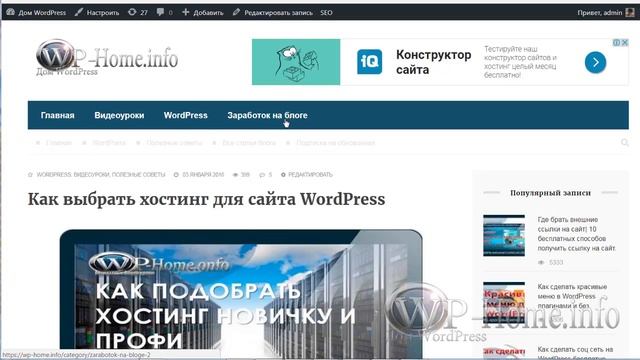Click the WP-Home.info site logo
Viewport: 640px width, 360px height.
coord(107,58)
